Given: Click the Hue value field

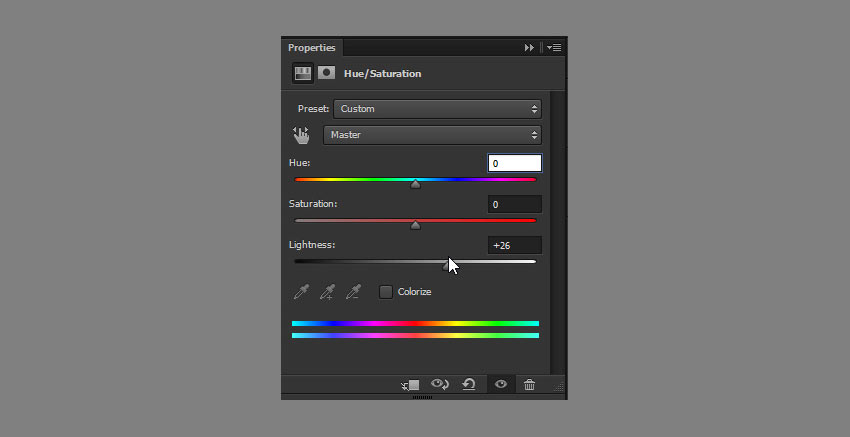Looking at the screenshot, I should point(514,163).
